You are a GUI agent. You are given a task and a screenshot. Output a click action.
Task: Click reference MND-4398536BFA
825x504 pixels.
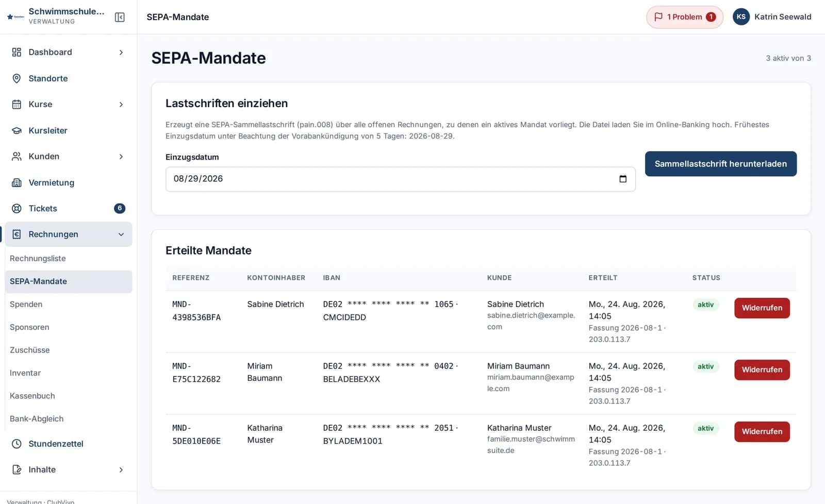[x=196, y=311]
